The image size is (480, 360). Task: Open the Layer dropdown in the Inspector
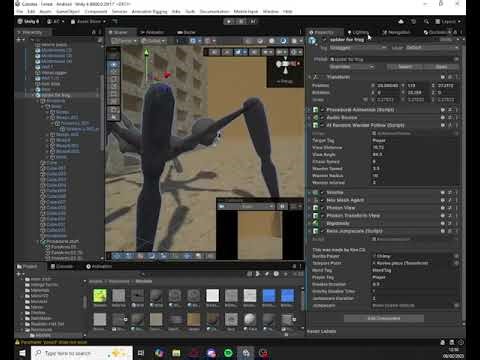(432, 48)
